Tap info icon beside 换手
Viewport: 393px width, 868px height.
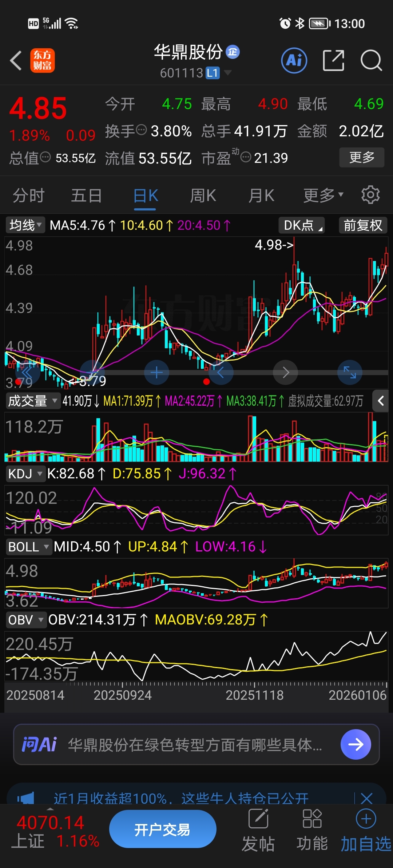click(141, 129)
